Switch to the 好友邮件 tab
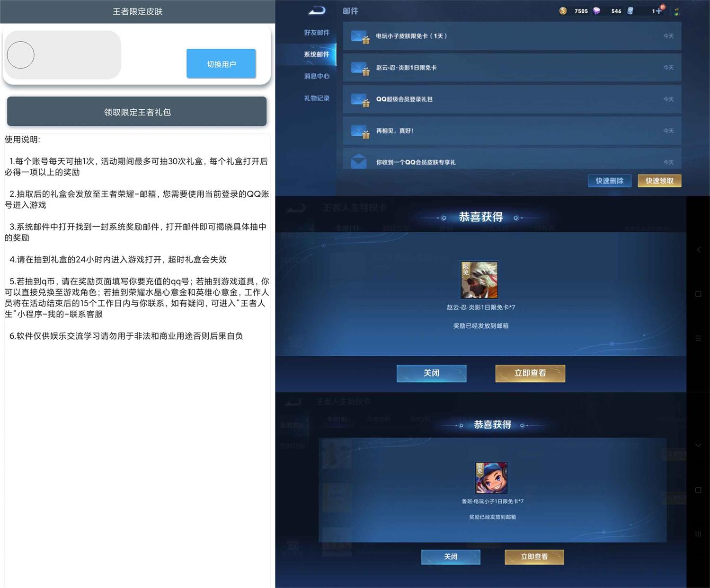Screen dimensions: 710x588 click(316, 32)
